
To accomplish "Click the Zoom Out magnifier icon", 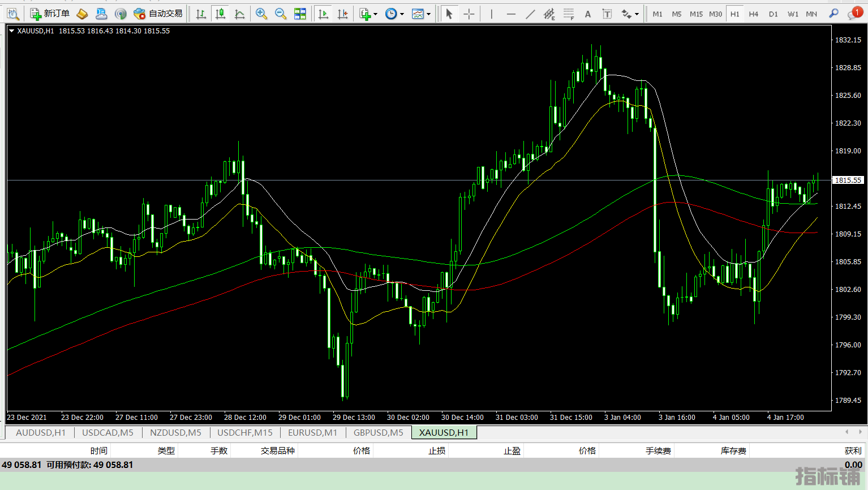I will pyautogui.click(x=280, y=14).
